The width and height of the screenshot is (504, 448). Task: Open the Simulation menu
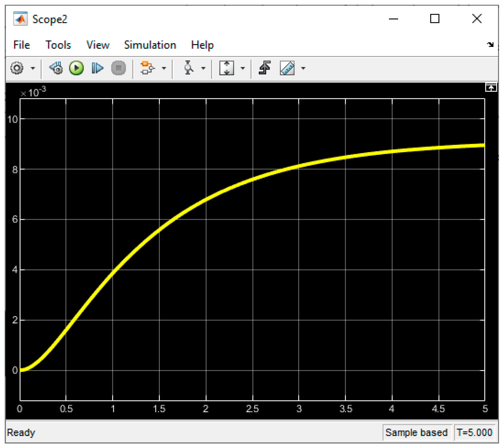point(150,45)
